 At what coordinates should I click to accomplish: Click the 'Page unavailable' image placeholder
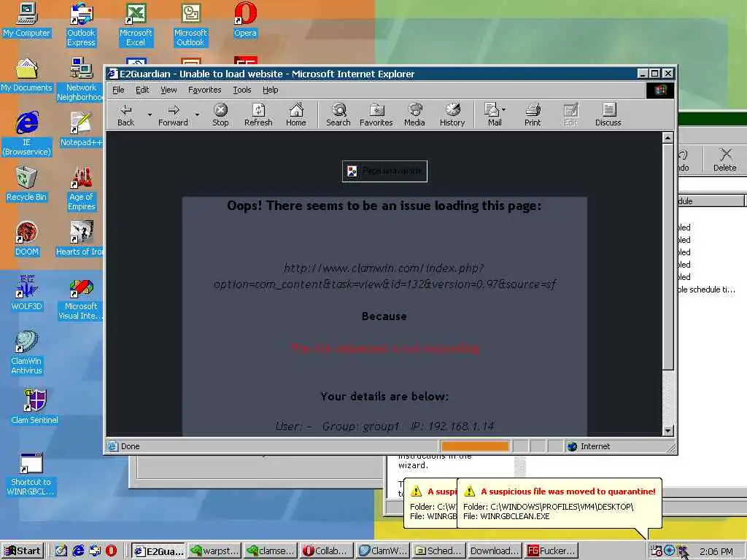[x=384, y=171]
